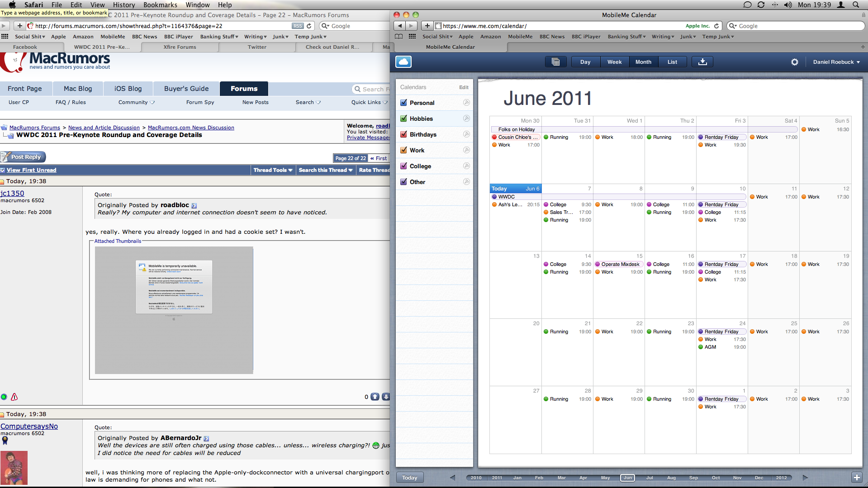
Task: Jump to 2010 in the year strip
Action: coord(476,478)
